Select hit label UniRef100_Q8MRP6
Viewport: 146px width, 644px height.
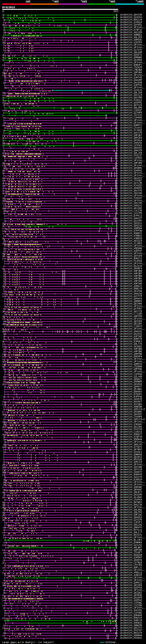[131, 301]
